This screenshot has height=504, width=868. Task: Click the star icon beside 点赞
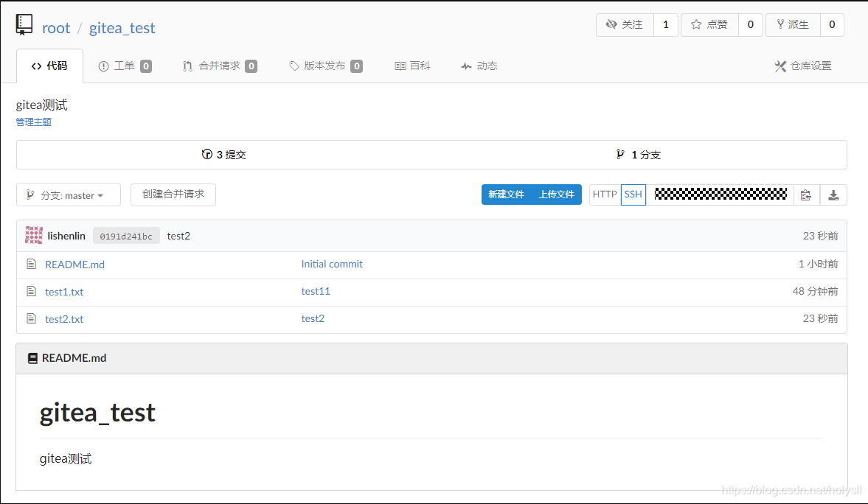696,24
